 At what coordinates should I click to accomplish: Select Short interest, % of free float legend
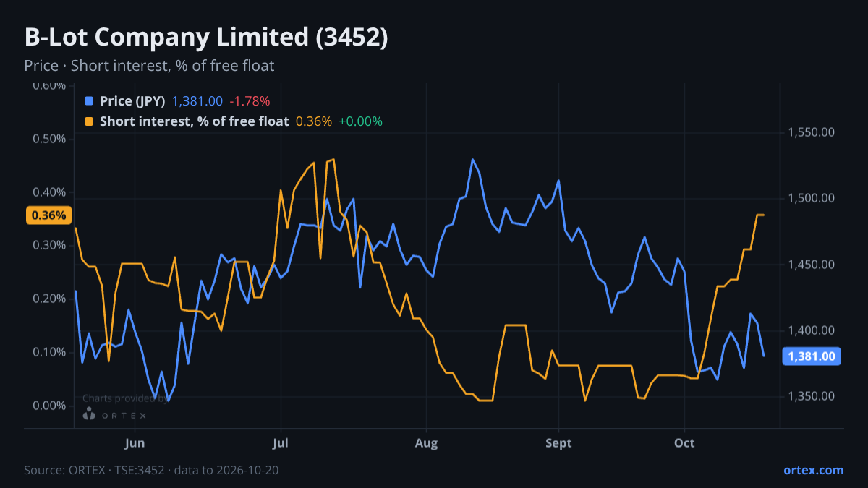click(x=194, y=121)
